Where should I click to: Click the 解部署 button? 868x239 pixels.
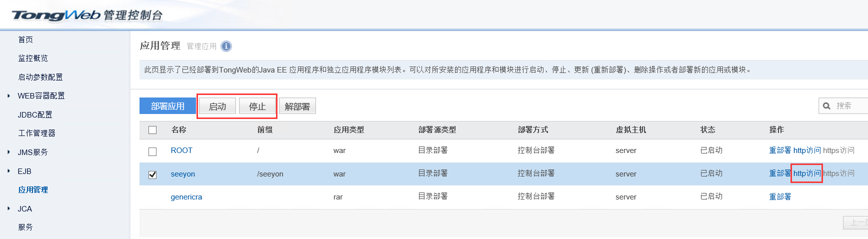pos(297,106)
